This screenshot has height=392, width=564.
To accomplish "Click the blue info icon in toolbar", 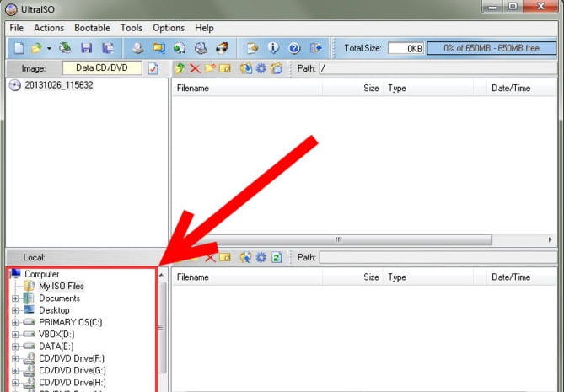I will 273,49.
